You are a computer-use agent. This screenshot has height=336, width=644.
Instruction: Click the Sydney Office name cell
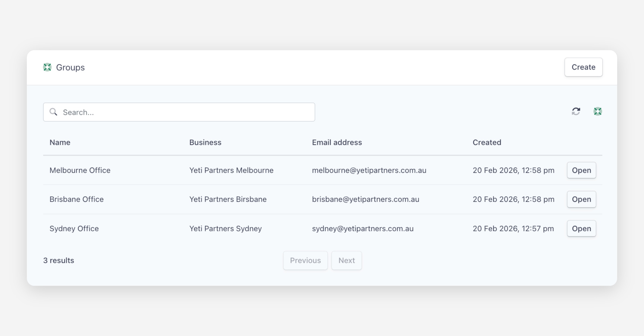pyautogui.click(x=74, y=229)
